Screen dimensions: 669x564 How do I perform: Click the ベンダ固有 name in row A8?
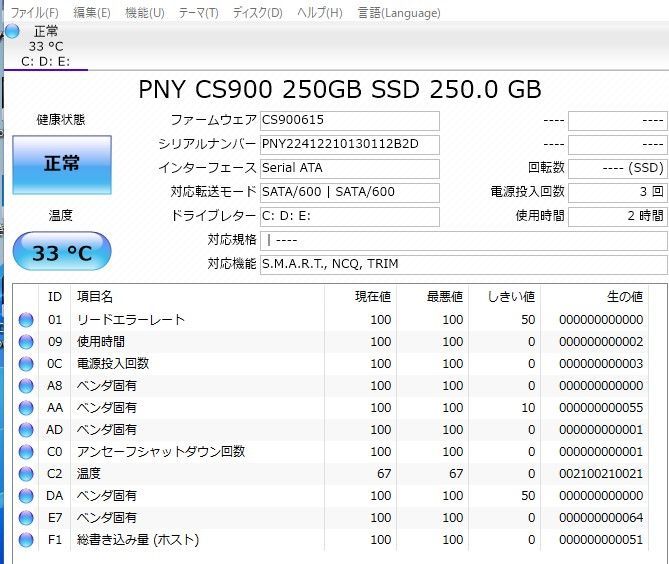tap(107, 386)
